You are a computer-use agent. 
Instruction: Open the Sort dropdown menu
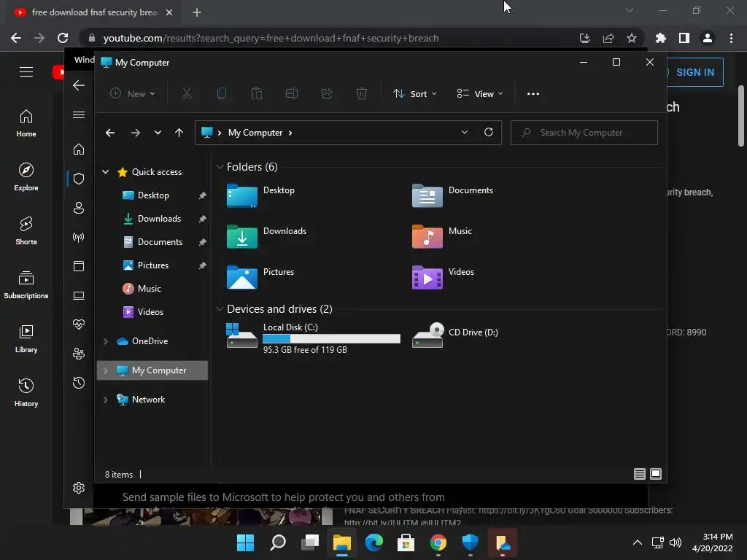click(x=414, y=94)
